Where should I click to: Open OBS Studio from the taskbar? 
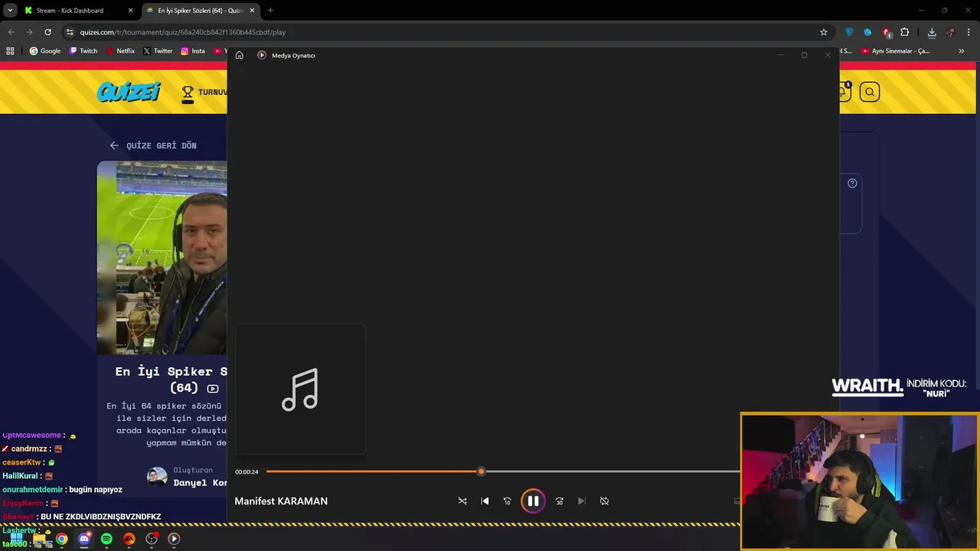[x=152, y=539]
